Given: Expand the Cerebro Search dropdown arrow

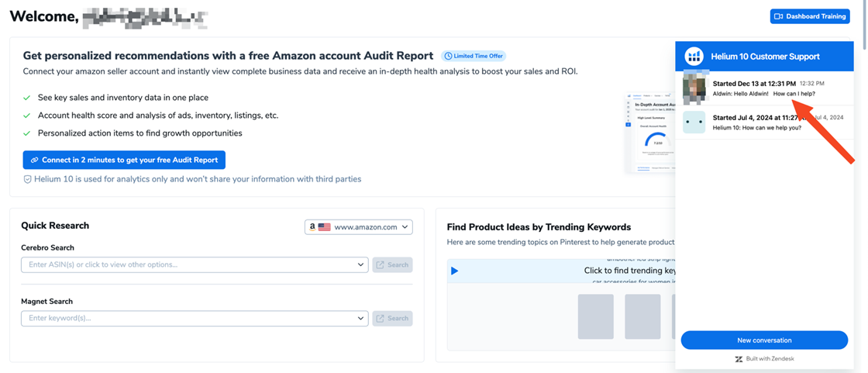Looking at the screenshot, I should coord(361,264).
